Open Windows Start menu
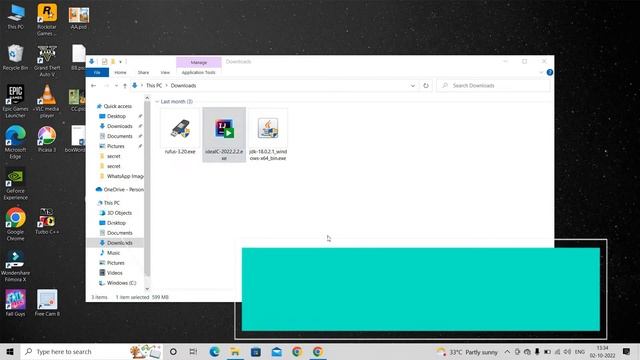The image size is (640, 360). tap(10, 351)
